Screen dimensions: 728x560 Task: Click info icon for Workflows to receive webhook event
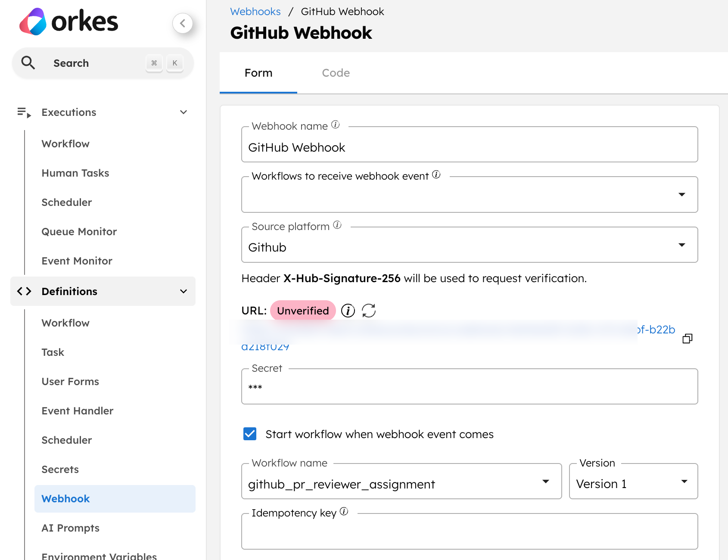[436, 174]
